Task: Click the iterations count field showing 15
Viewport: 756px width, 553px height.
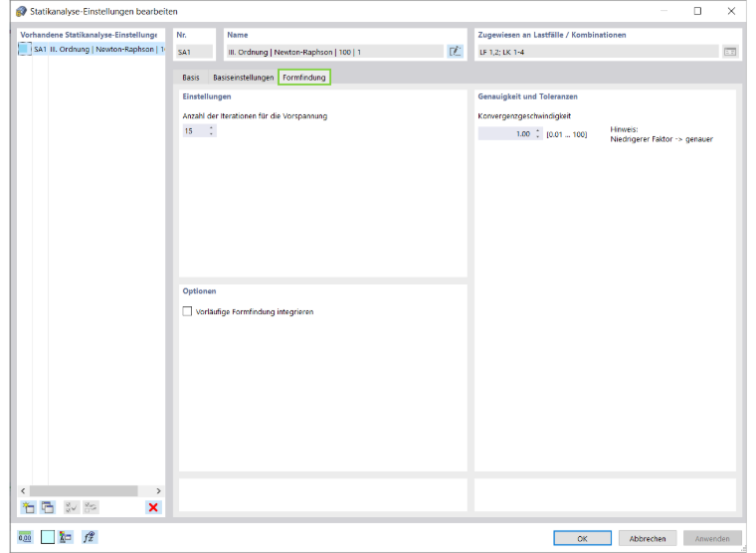Action: click(x=195, y=130)
